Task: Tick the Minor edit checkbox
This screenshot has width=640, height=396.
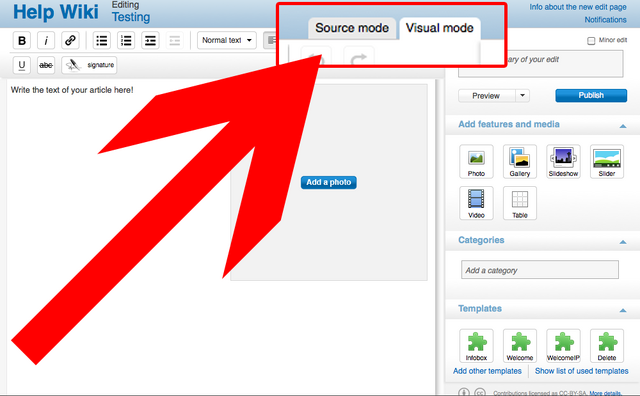Action: 591,40
